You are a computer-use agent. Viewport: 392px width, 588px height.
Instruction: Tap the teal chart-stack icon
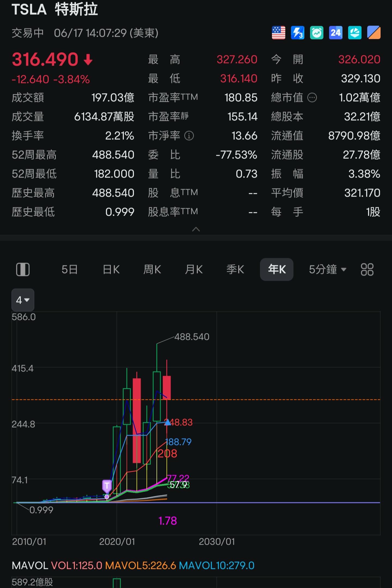[x=355, y=33]
